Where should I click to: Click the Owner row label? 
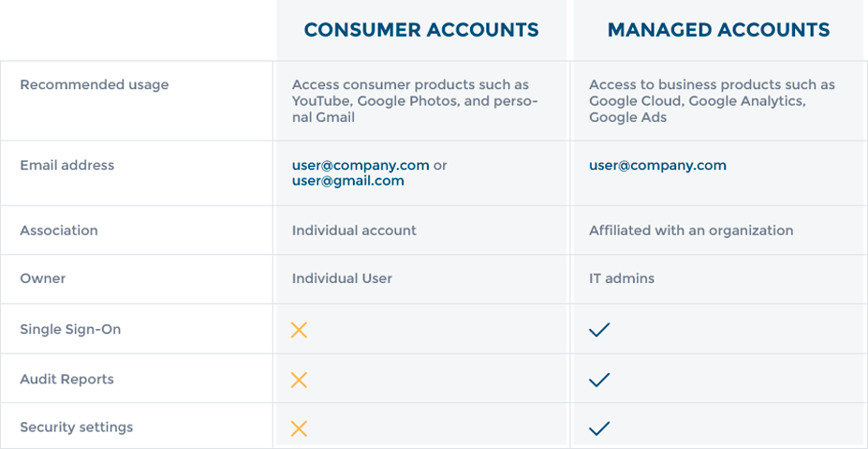tap(43, 278)
